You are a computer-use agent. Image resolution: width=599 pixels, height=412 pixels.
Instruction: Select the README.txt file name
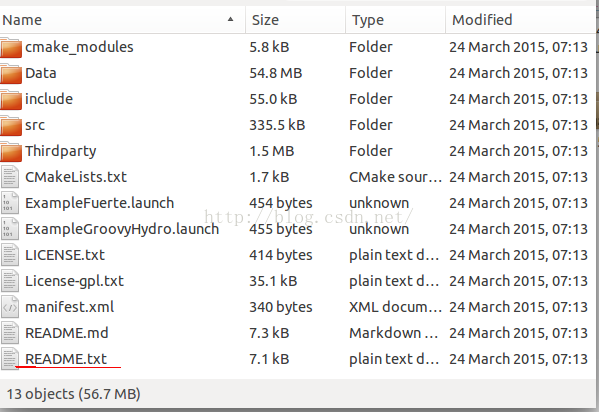pos(66,359)
